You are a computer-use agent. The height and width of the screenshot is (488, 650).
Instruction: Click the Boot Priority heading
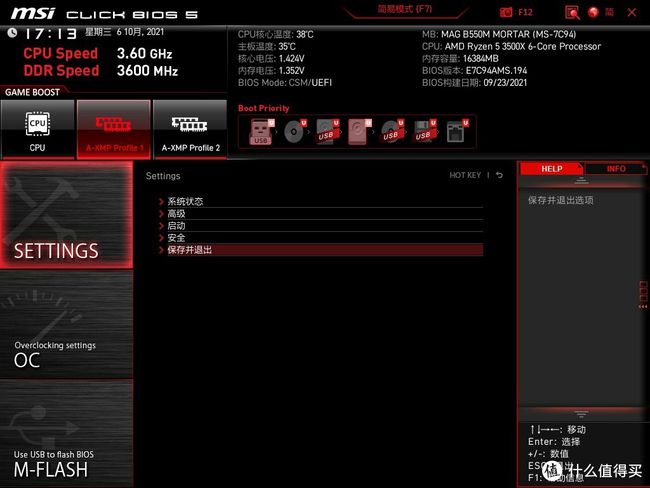pyautogui.click(x=264, y=108)
